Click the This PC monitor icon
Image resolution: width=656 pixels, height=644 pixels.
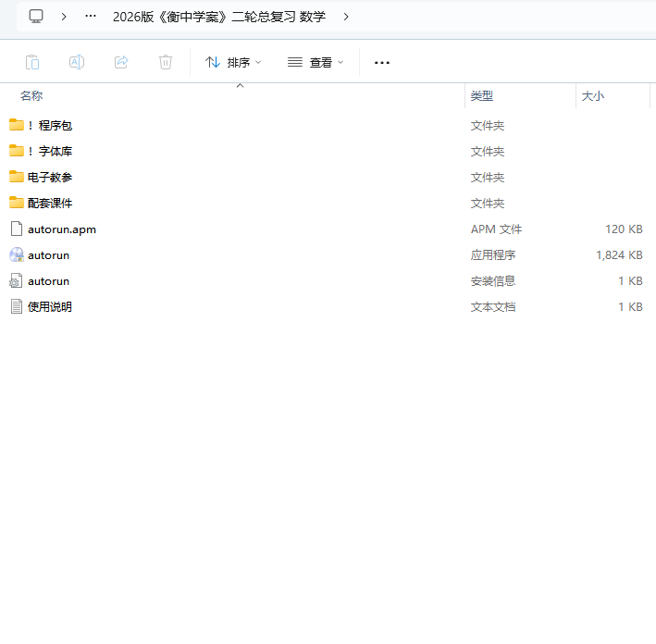(36, 16)
